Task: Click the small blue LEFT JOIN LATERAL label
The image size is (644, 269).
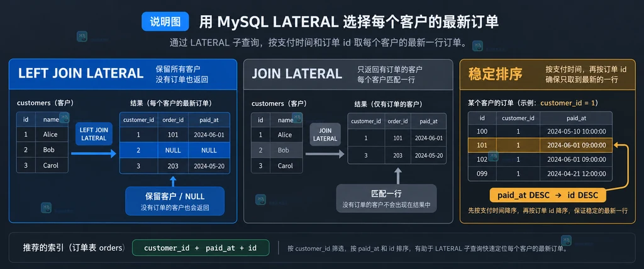Action: (94, 134)
